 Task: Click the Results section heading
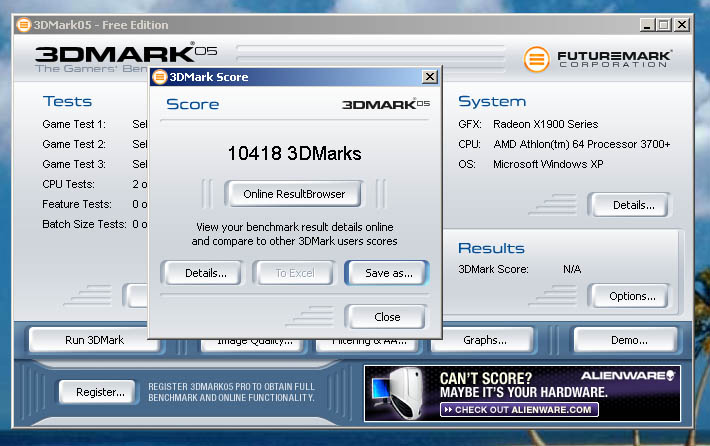[491, 248]
